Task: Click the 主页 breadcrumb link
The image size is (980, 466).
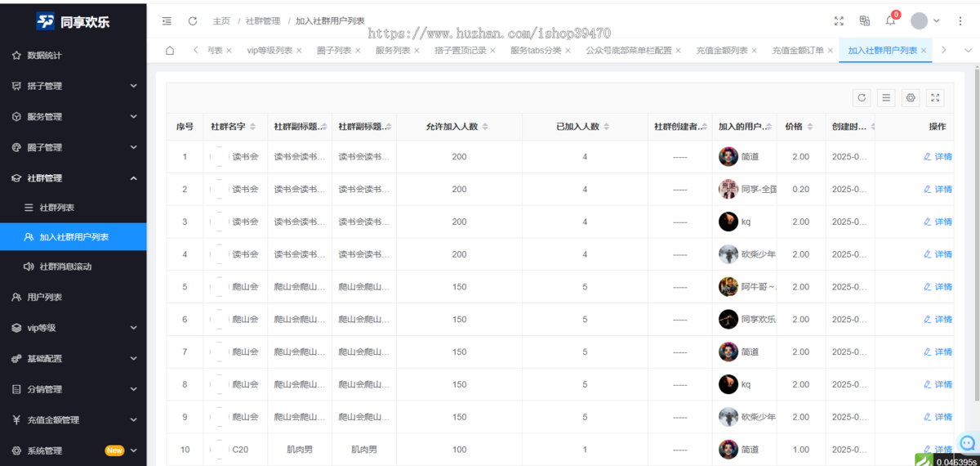Action: 220,21
